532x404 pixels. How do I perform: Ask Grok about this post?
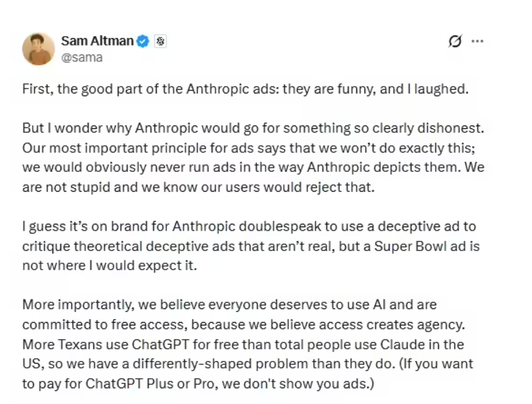coord(455,41)
